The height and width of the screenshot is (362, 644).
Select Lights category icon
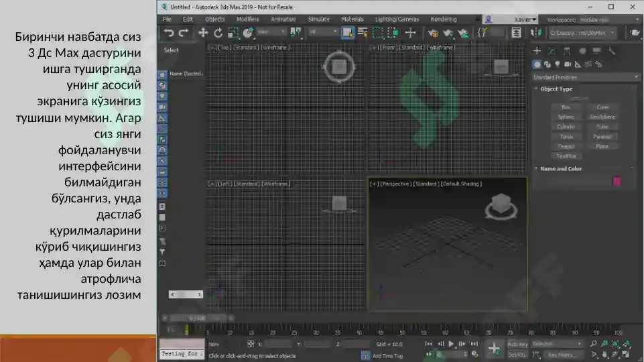pyautogui.click(x=558, y=64)
